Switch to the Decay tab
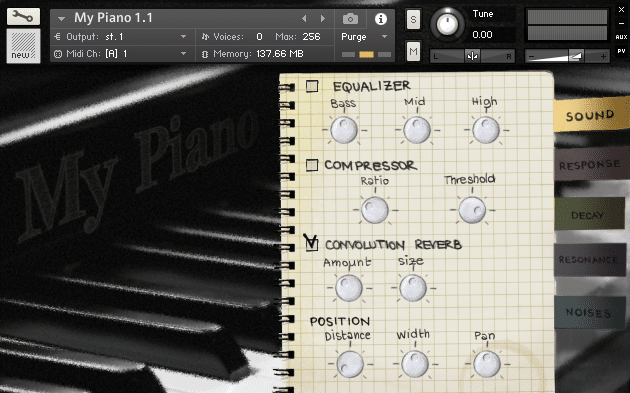Image resolution: width=630 pixels, height=393 pixels. pyautogui.click(x=588, y=215)
